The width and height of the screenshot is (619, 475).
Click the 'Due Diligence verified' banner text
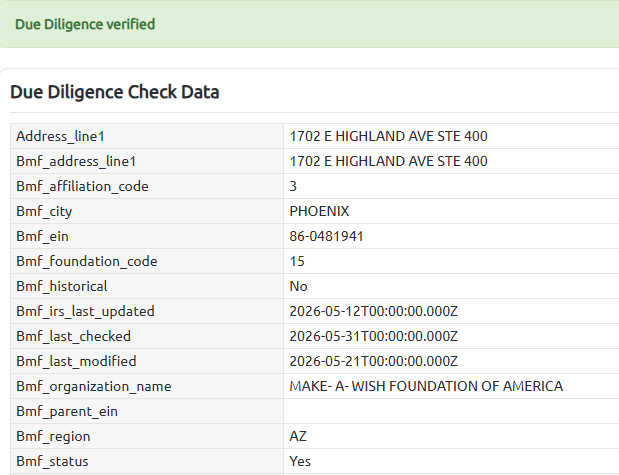(x=85, y=24)
